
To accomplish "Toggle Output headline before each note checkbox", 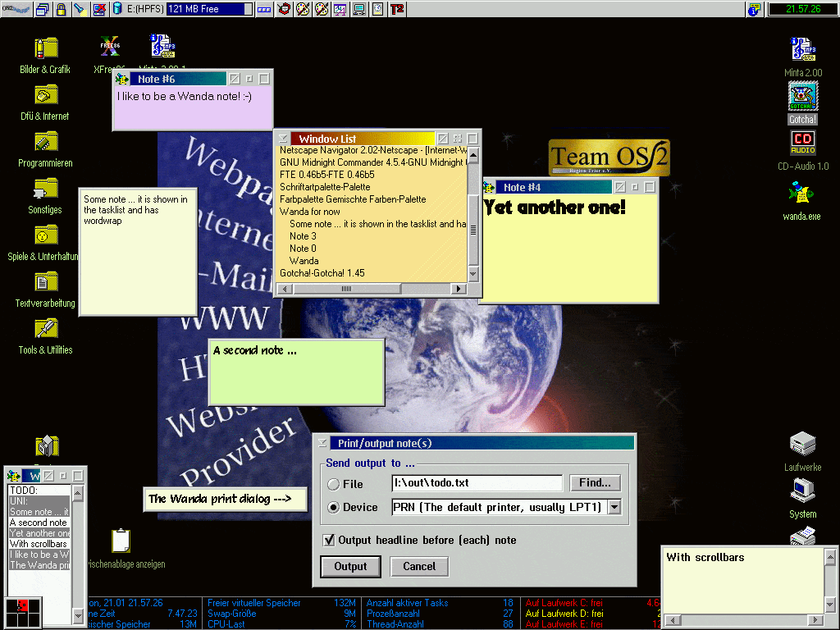I will pyautogui.click(x=329, y=540).
